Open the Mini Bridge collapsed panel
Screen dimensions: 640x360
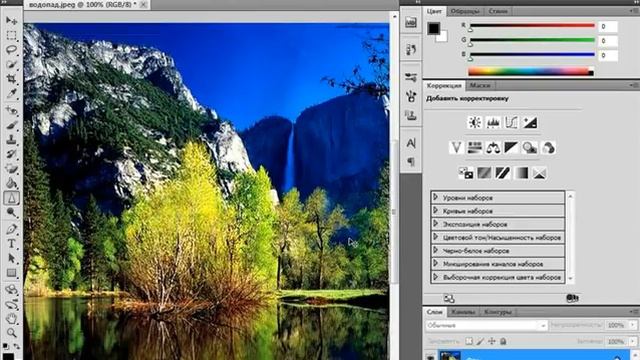tap(411, 23)
